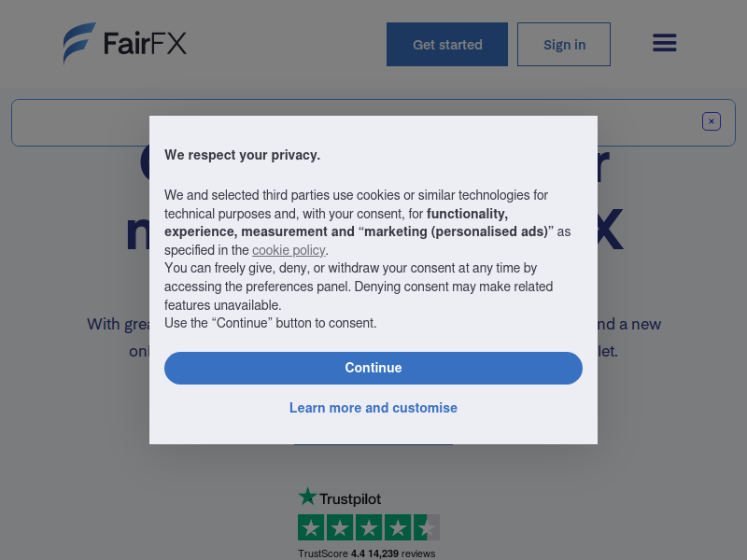
Task: Click the We respect your privacy heading
Action: 242,155
